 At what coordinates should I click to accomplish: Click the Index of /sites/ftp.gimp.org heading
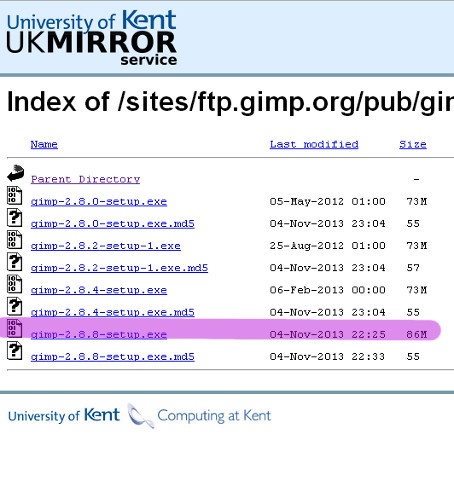pyautogui.click(x=230, y=102)
